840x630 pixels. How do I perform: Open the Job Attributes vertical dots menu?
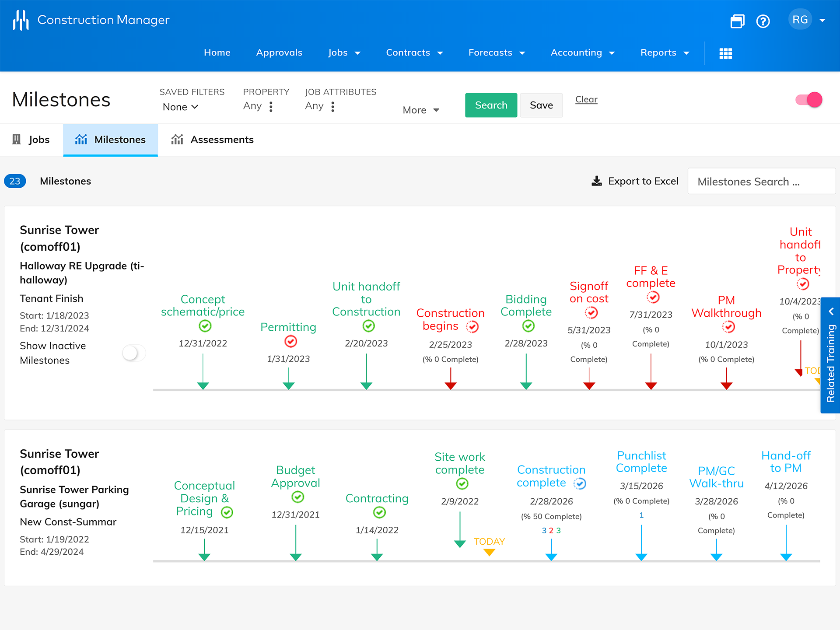(x=333, y=107)
